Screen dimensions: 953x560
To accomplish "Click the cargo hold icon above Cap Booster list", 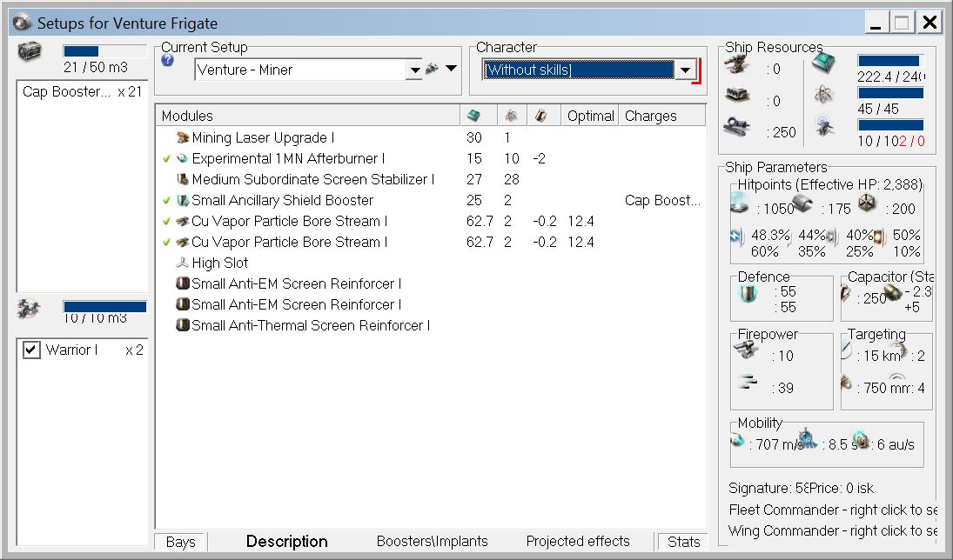I will (x=29, y=51).
